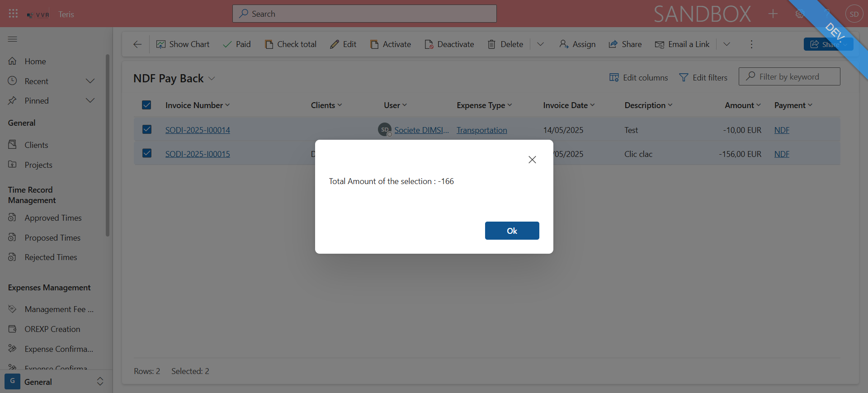
Task: Open Approved Times in sidebar
Action: [53, 218]
